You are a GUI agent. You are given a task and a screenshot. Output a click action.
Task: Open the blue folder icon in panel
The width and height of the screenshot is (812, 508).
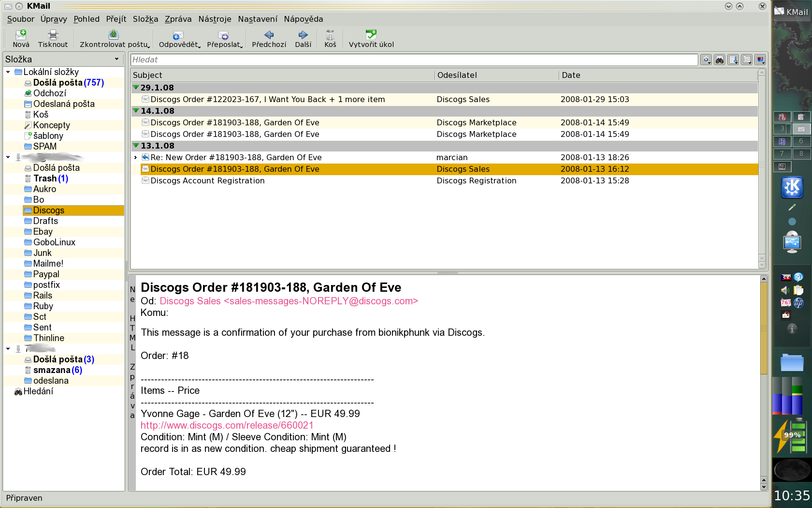tap(792, 362)
